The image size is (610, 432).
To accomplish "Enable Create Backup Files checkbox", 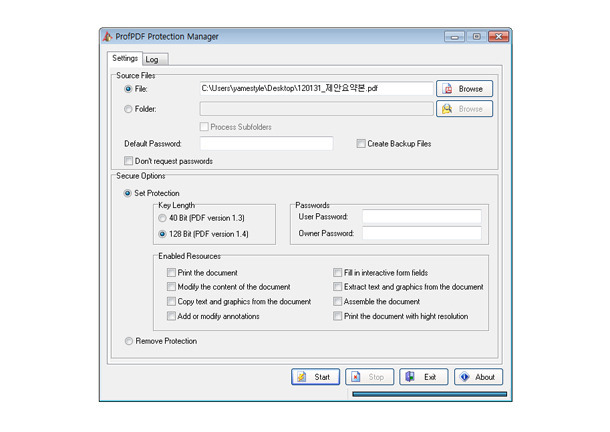I will [361, 144].
